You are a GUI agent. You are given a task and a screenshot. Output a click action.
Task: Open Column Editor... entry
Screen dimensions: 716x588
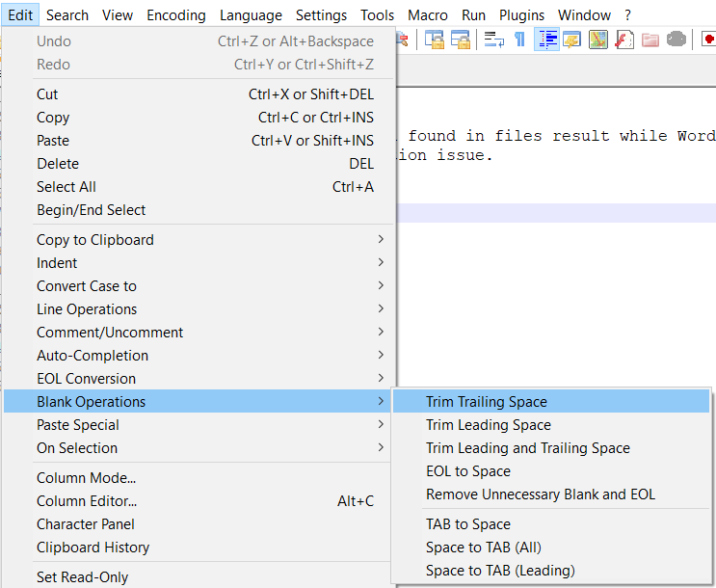click(x=197, y=500)
